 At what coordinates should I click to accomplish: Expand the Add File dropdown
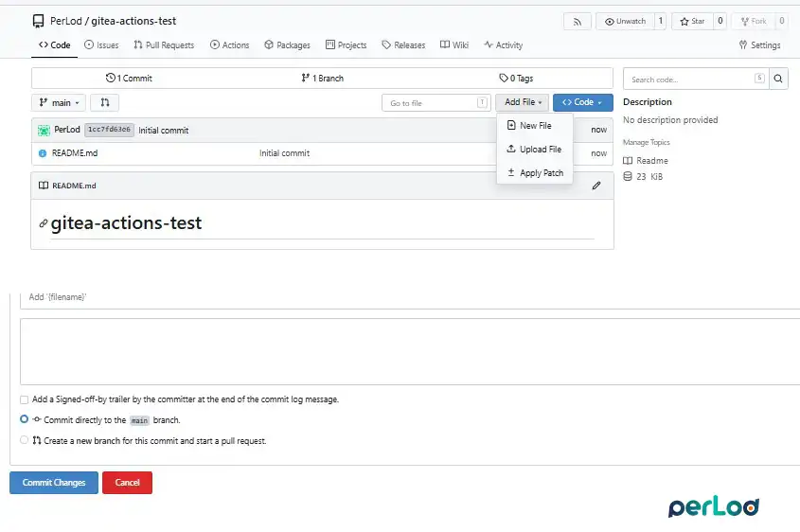click(523, 102)
